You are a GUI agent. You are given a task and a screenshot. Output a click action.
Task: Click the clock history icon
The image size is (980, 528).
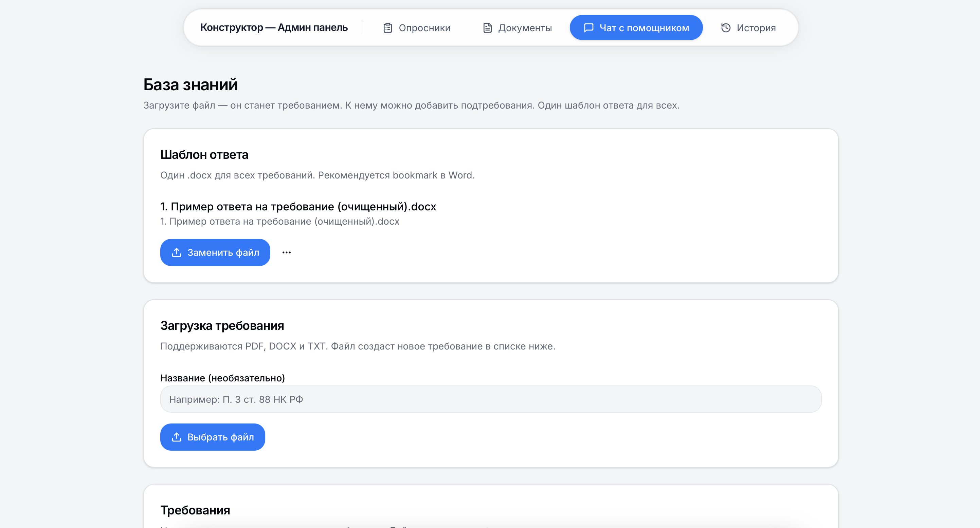click(726, 28)
